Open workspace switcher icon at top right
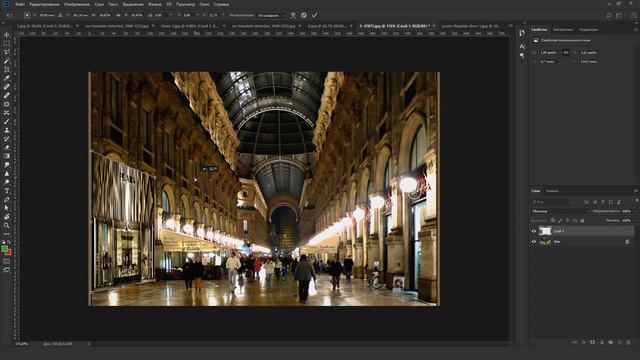The image size is (640, 360). point(619,15)
